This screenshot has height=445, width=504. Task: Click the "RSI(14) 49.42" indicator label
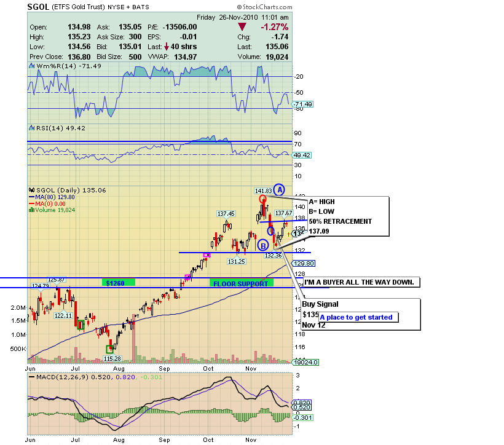coord(61,128)
